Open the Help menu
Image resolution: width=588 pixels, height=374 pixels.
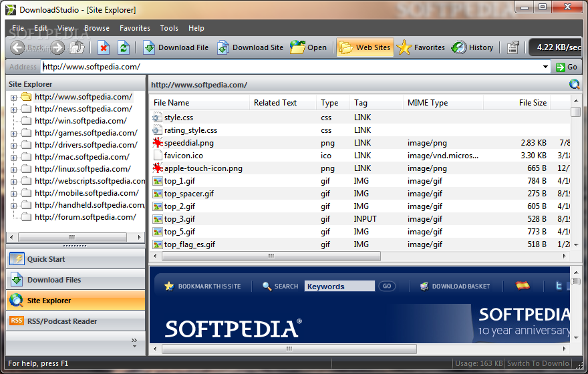[x=196, y=28]
